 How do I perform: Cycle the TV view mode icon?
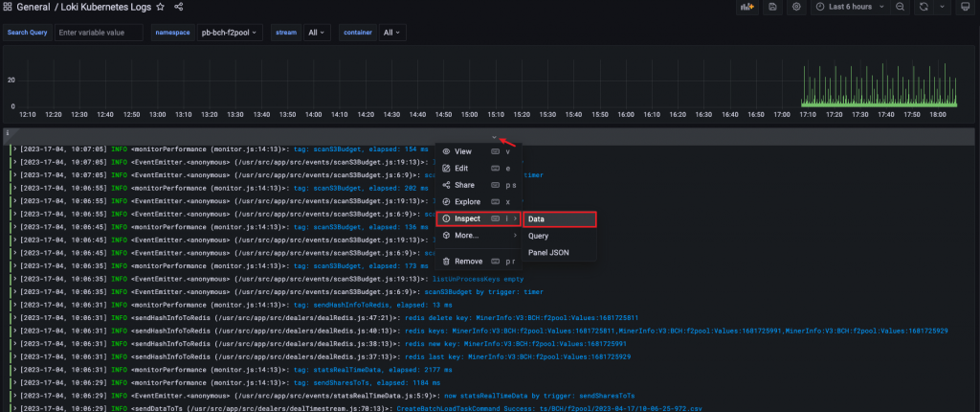[965, 7]
